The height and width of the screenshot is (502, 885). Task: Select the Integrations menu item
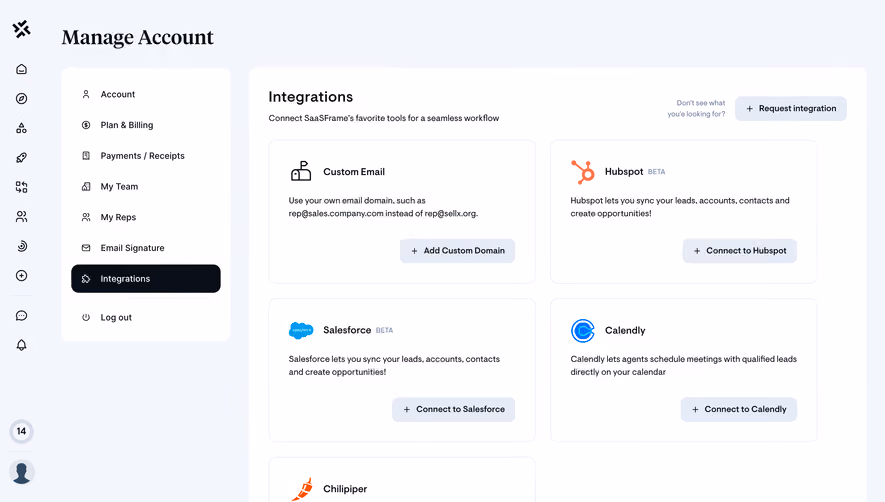point(146,279)
